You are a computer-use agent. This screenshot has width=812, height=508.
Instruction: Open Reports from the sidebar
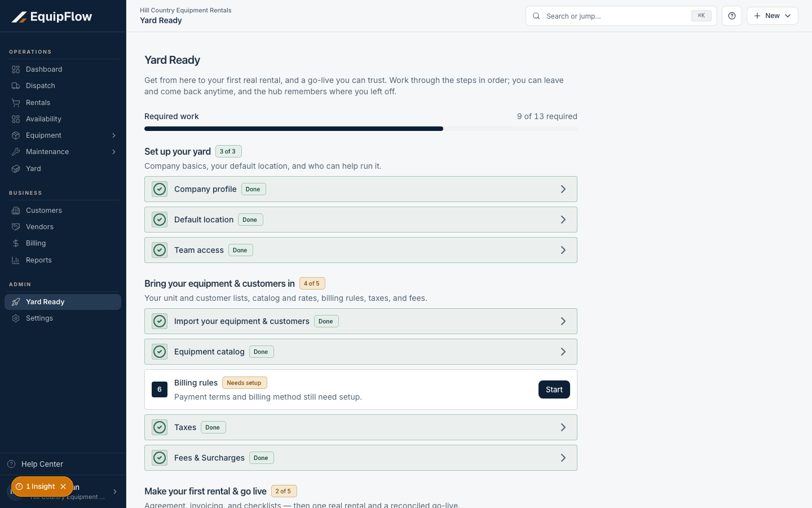pos(63,260)
